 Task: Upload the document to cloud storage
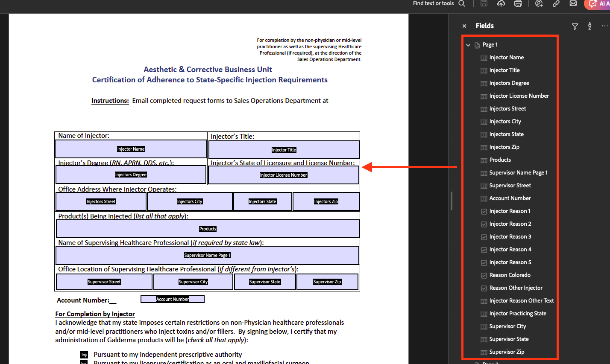point(501,3)
